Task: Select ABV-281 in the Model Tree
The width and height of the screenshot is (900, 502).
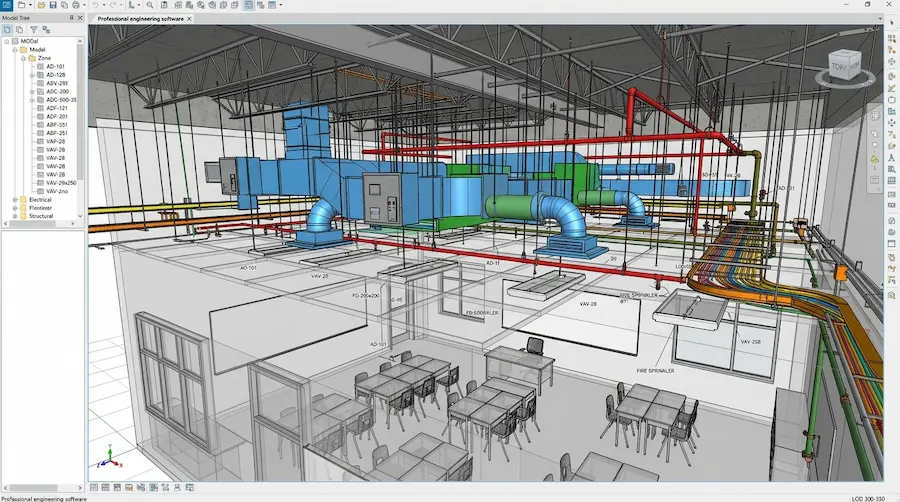Action: pyautogui.click(x=57, y=83)
